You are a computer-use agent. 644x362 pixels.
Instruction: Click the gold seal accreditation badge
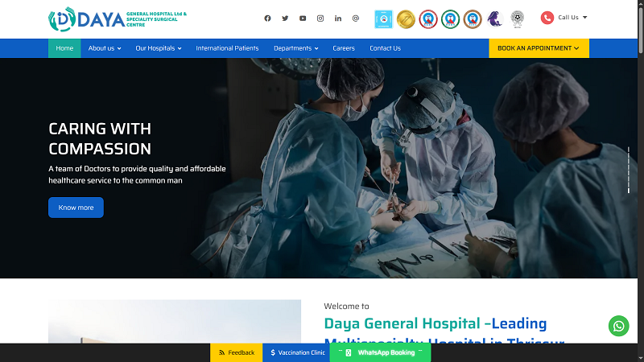406,19
